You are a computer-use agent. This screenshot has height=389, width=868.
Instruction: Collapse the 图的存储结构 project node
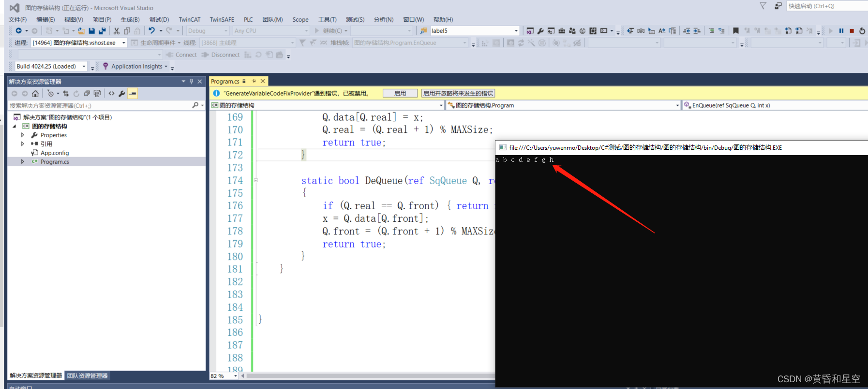[x=15, y=126]
